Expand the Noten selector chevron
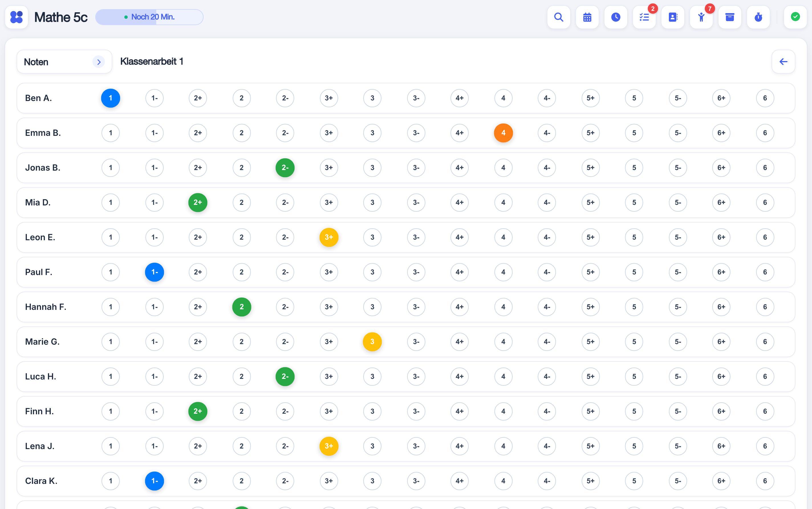The width and height of the screenshot is (812, 509). (99, 62)
